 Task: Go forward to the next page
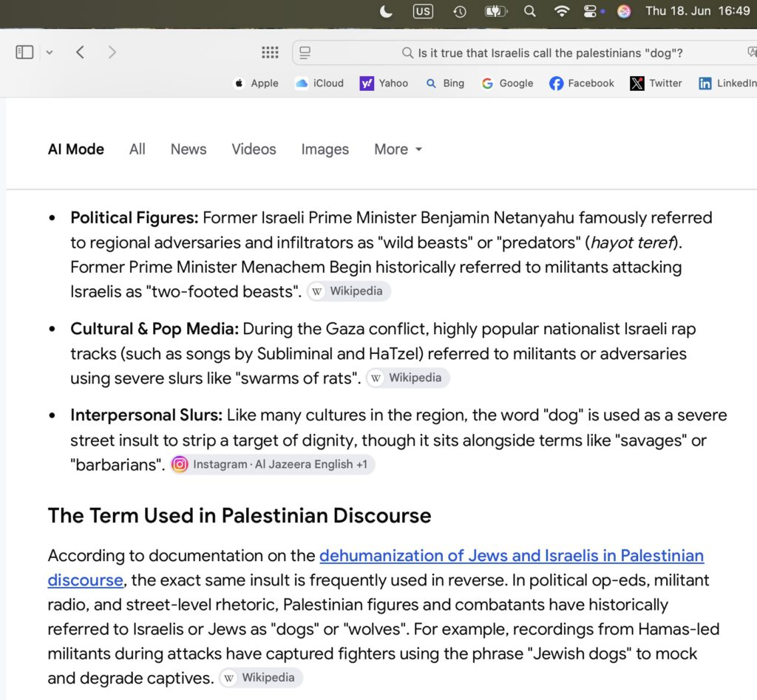coord(112,52)
